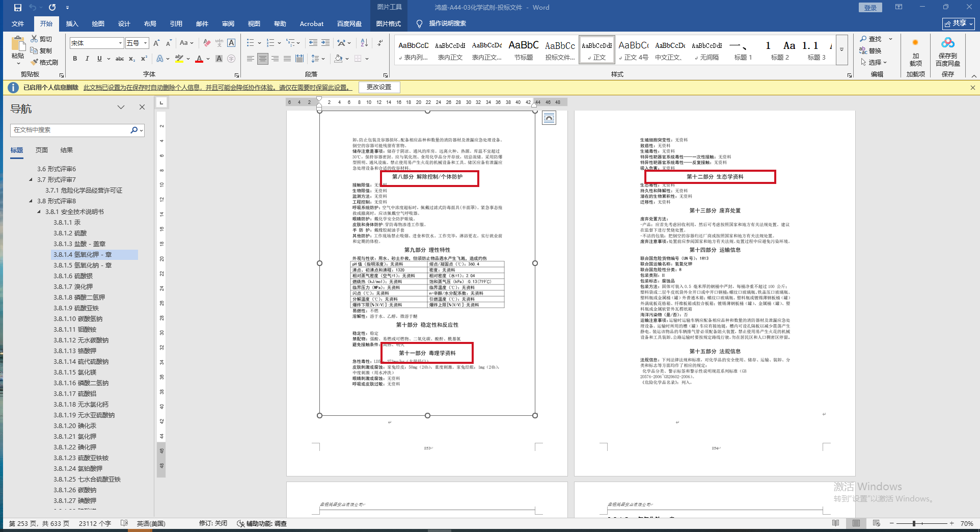
Task: Clear all formatting with the eraser icon
Action: click(x=207, y=43)
